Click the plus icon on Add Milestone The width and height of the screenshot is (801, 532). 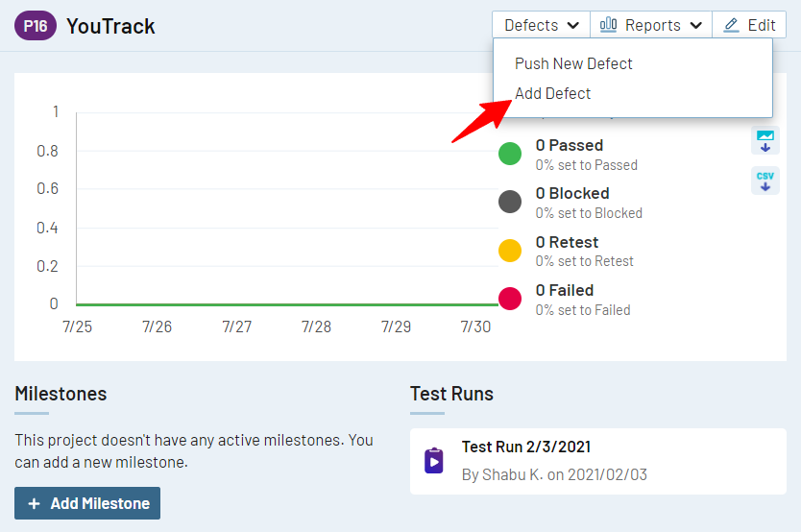[35, 503]
